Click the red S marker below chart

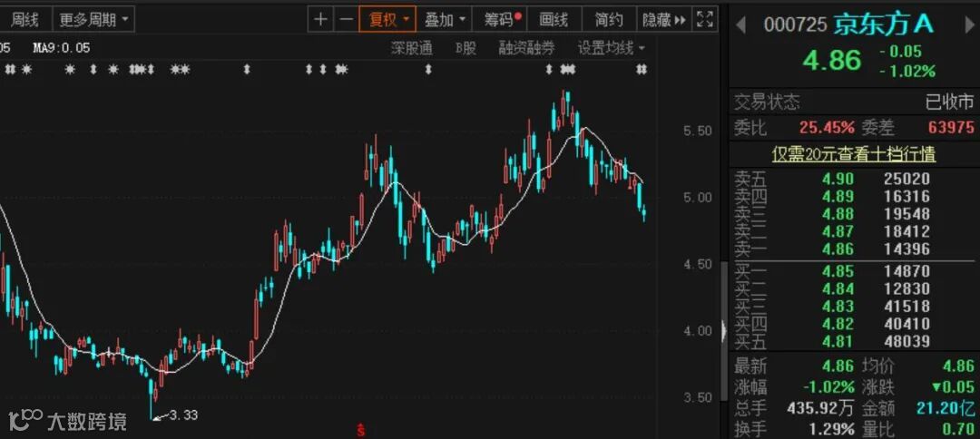pos(360,430)
